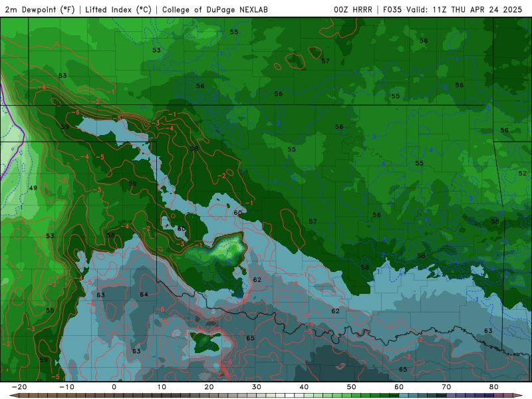The width and height of the screenshot is (532, 399).
Task: Click the 80 tick label on the color scale
Action: 494,387
